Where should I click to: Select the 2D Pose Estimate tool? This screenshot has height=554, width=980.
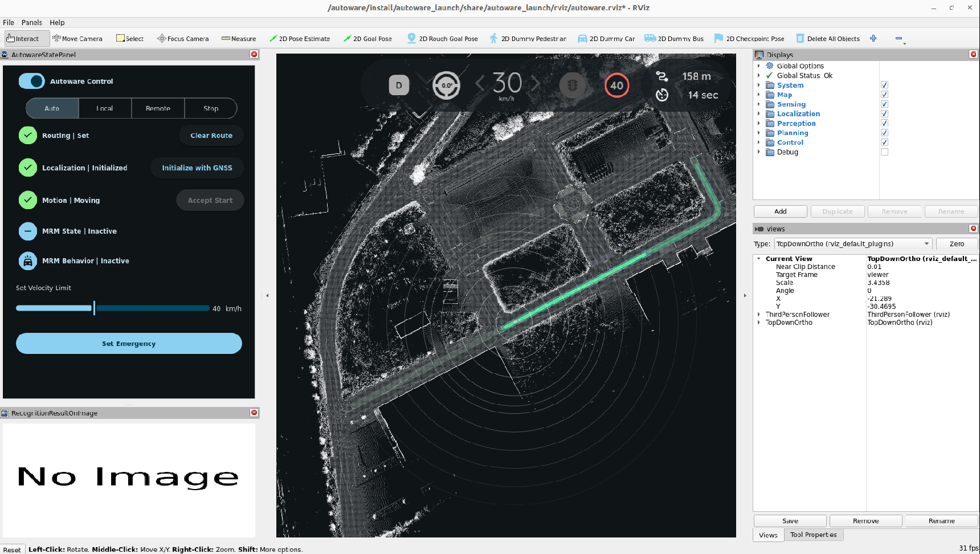coord(299,39)
